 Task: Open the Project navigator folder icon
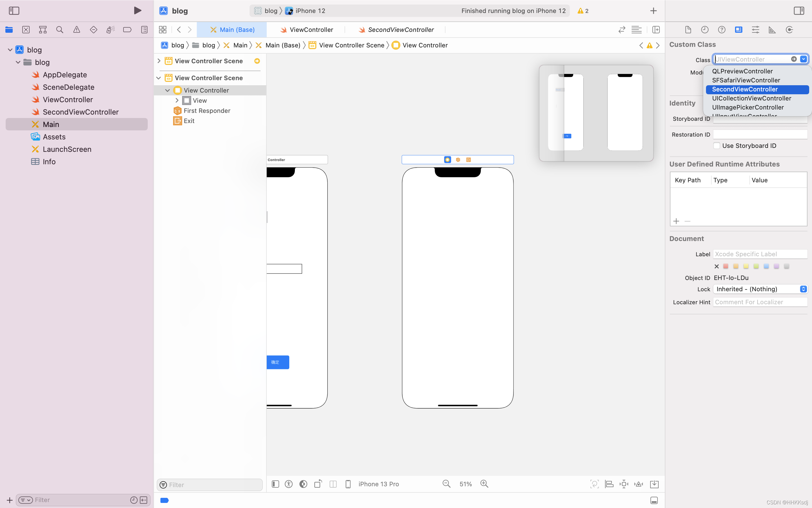[9, 30]
